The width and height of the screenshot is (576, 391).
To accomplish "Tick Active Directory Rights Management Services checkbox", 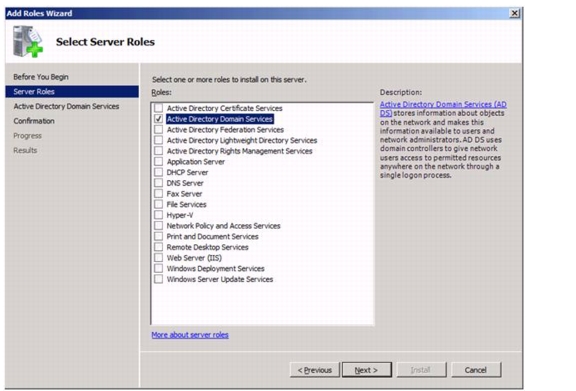I will click(158, 151).
